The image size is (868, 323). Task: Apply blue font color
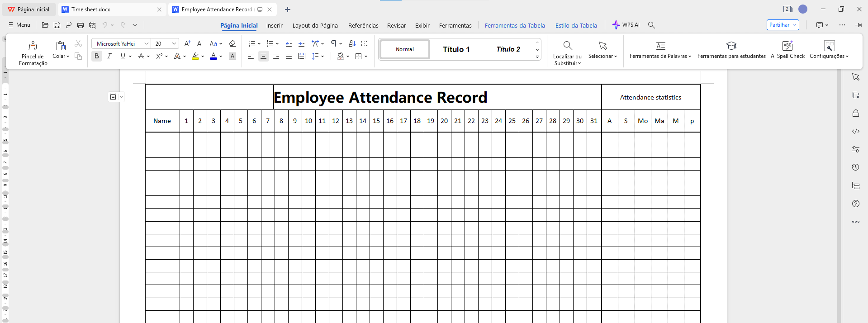[x=213, y=56]
